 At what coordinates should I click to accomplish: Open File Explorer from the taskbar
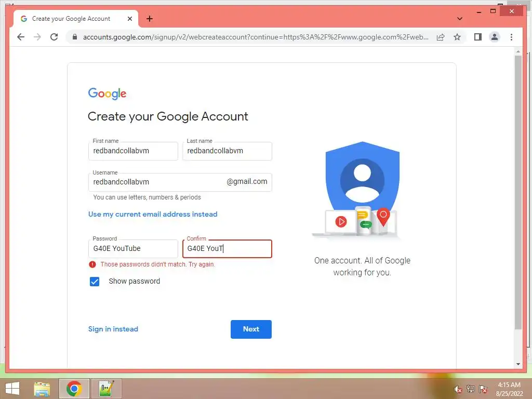click(x=42, y=389)
